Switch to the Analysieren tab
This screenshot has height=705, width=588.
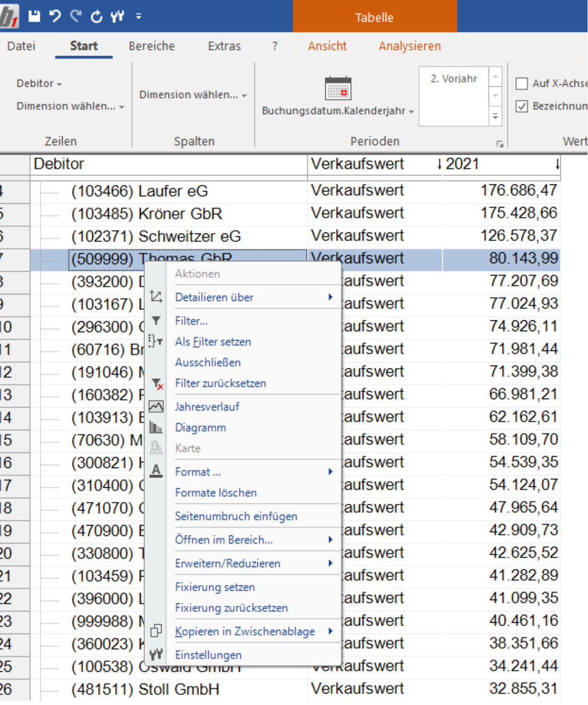410,46
